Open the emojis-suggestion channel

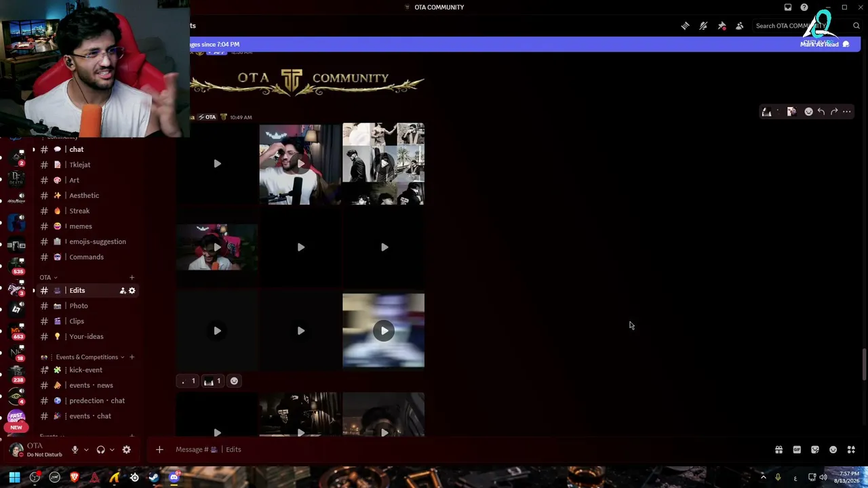tap(87, 241)
